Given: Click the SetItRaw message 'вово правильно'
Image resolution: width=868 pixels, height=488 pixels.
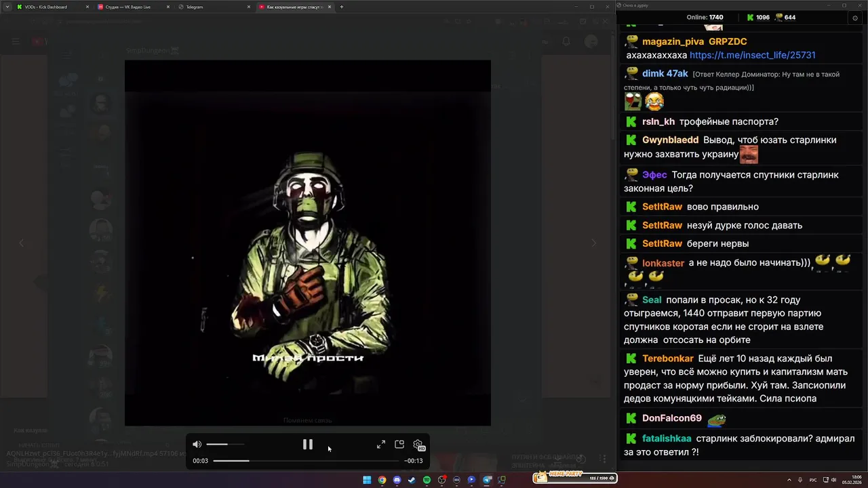Looking at the screenshot, I should [x=723, y=207].
